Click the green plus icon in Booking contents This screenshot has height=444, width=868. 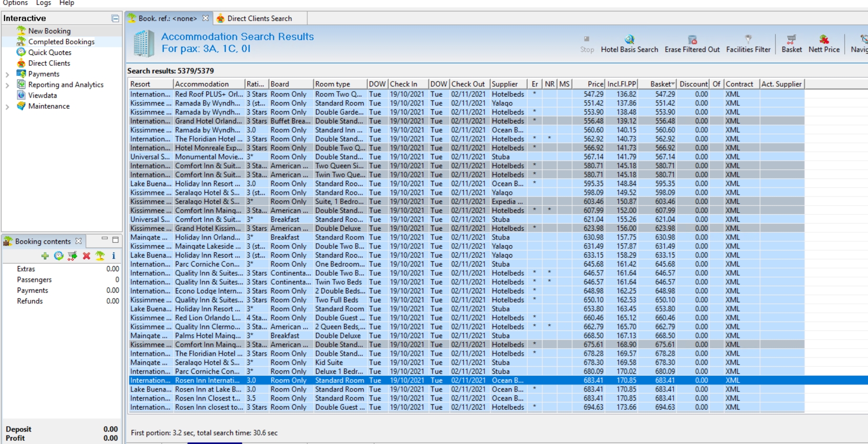pos(45,256)
